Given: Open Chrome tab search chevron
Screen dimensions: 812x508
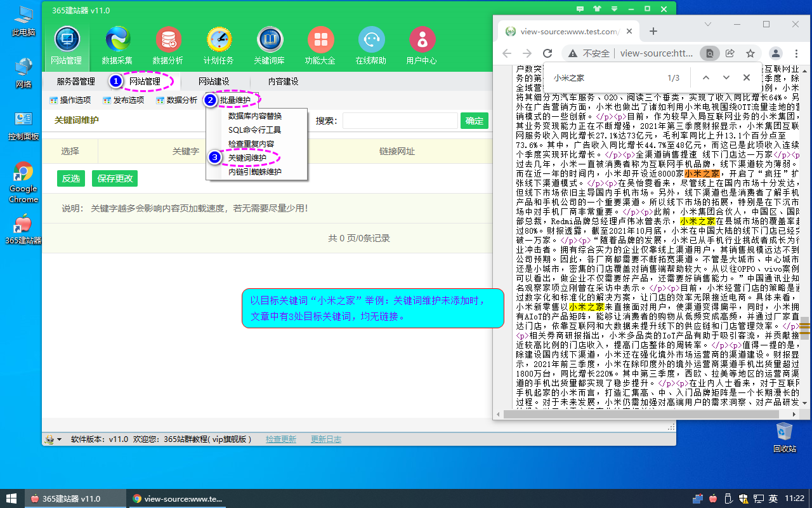Looking at the screenshot, I should click(709, 24).
